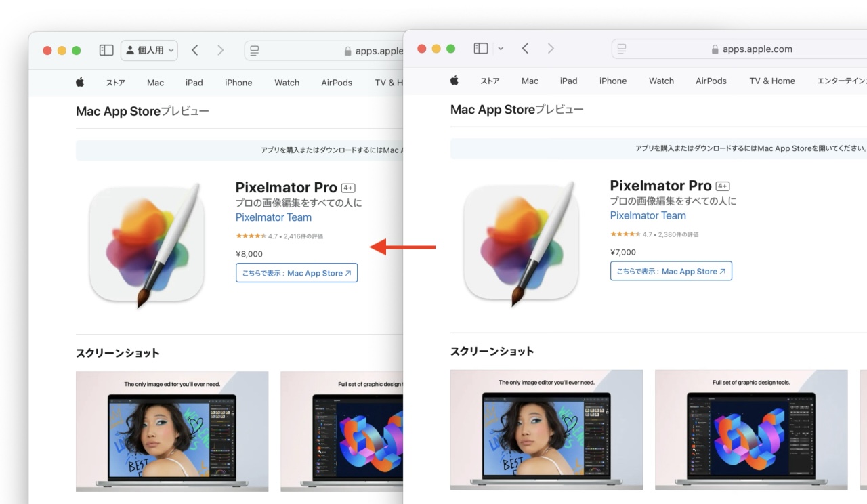Click the 4+ age badge in left window

point(348,188)
